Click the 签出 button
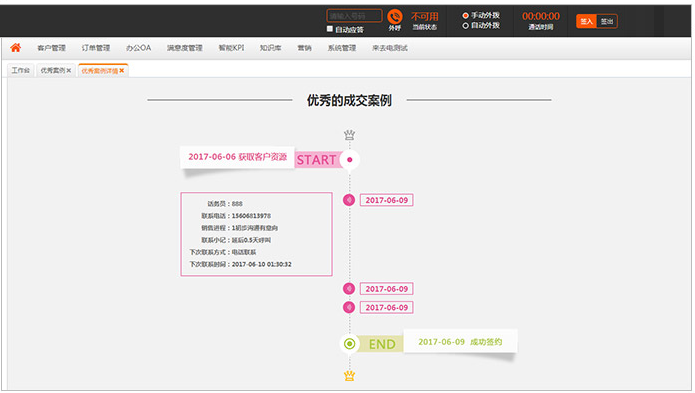695x393 pixels. pyautogui.click(x=607, y=21)
